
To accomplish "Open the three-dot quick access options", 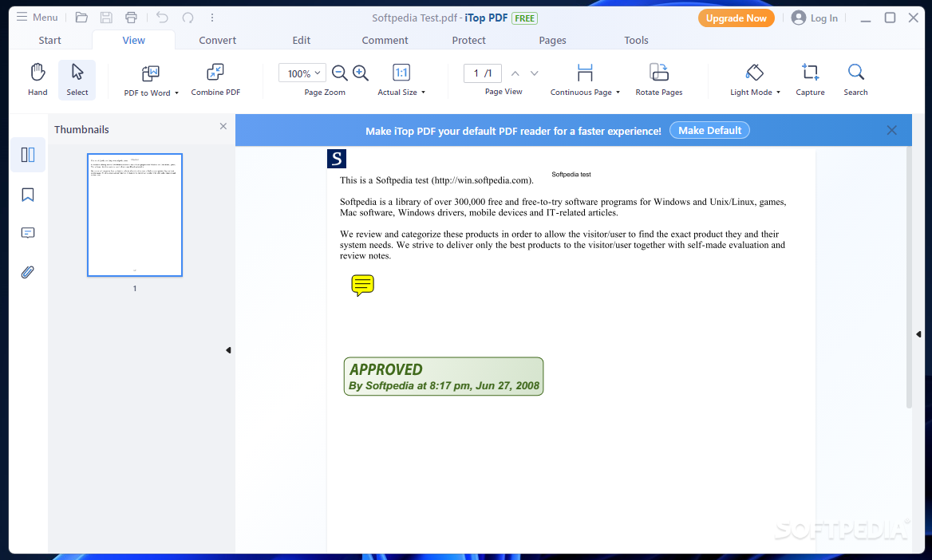I will click(x=212, y=18).
